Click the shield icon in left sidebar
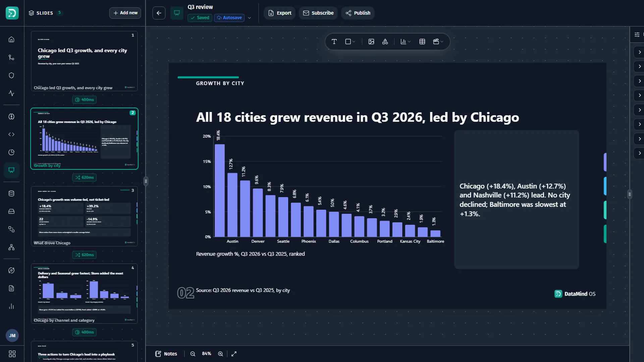 point(11,75)
